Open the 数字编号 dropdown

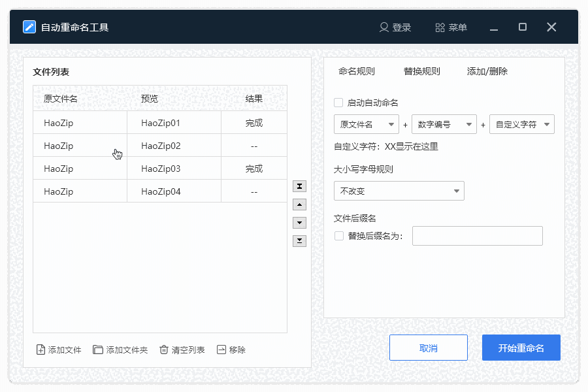[x=444, y=124]
